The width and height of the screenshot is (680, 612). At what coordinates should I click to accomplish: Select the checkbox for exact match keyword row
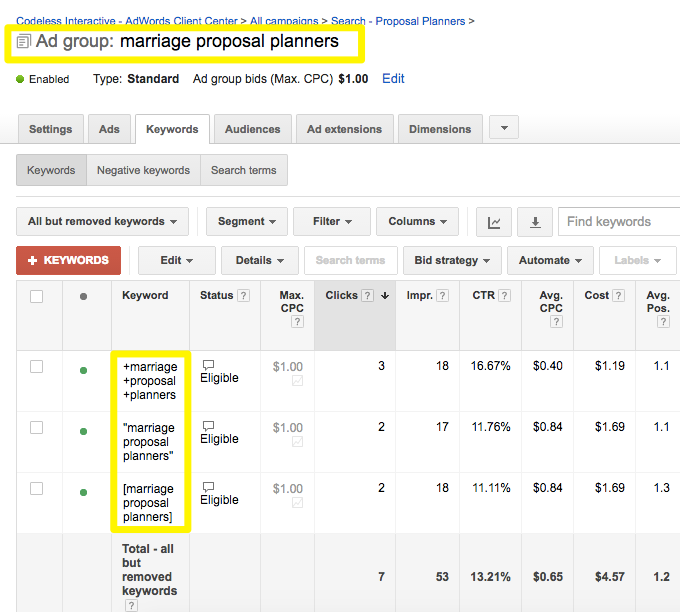(37, 489)
